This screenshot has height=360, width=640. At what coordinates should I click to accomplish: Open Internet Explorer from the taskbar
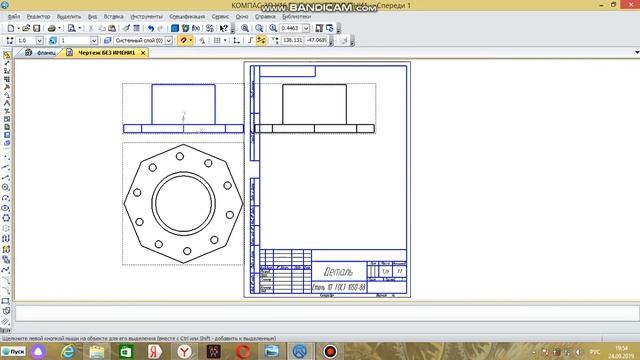(67, 351)
